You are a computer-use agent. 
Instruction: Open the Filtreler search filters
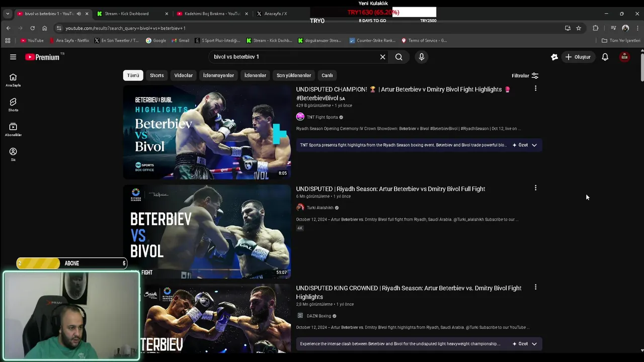click(525, 76)
